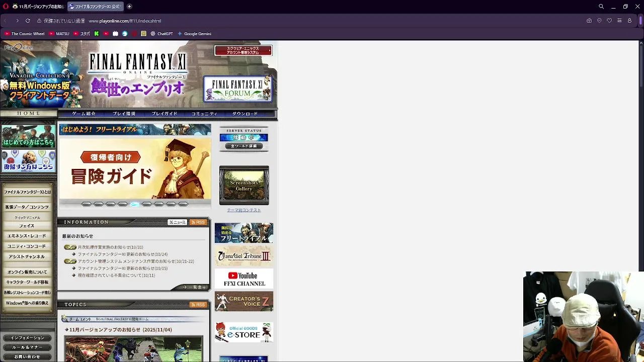Select the highlighted fifth carousel indicator
Viewport: 644px width, 362px height.
click(134, 204)
